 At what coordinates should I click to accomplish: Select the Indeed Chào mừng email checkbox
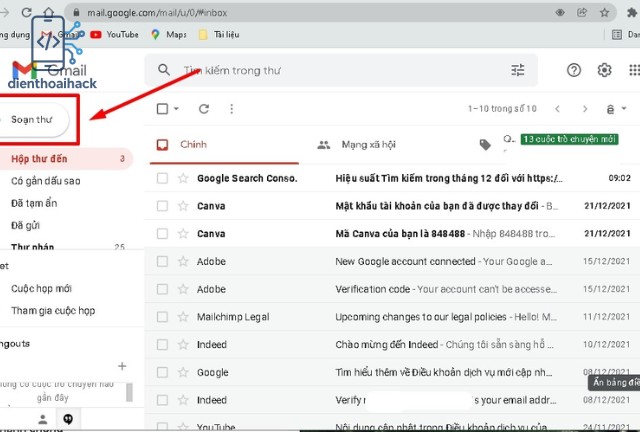pos(162,345)
